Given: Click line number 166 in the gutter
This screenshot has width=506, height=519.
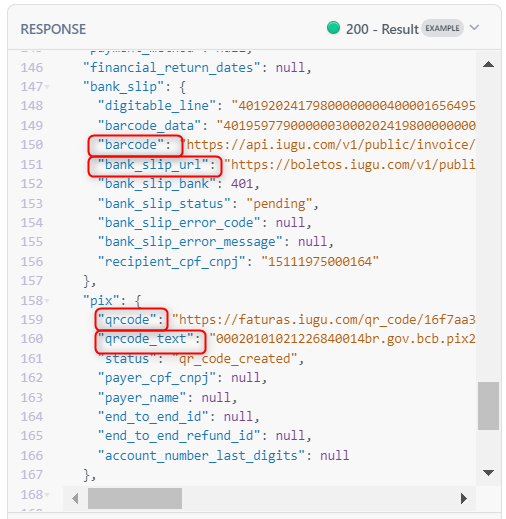Looking at the screenshot, I should [32, 456].
